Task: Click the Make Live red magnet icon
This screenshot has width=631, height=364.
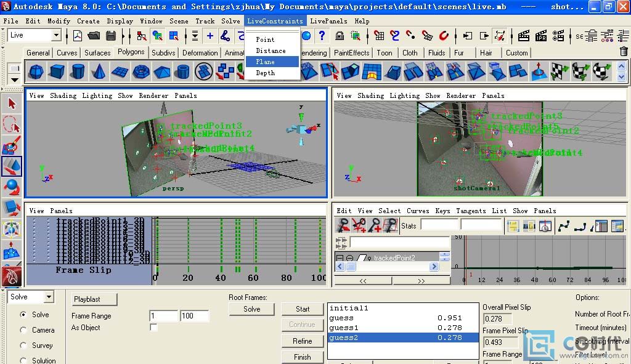Action: (x=444, y=36)
